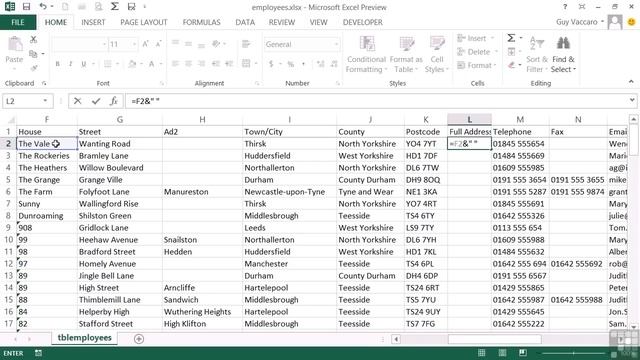640x360 pixels.
Task: Click Insert in Cells group
Action: [x=475, y=38]
